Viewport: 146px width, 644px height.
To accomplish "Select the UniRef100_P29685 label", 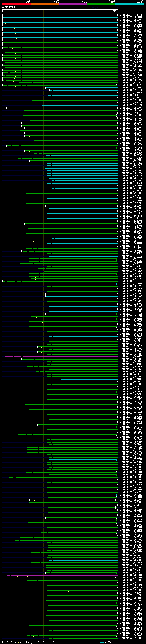I will click(x=131, y=42).
